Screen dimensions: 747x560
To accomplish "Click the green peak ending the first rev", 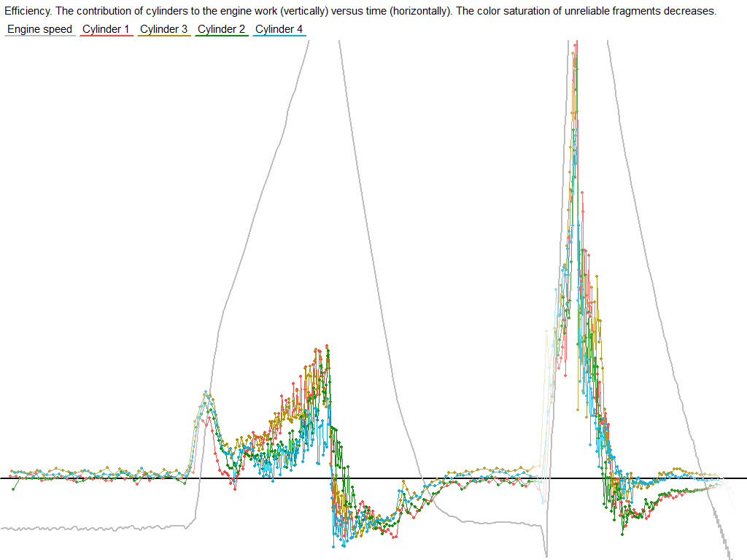I will coord(329,351).
